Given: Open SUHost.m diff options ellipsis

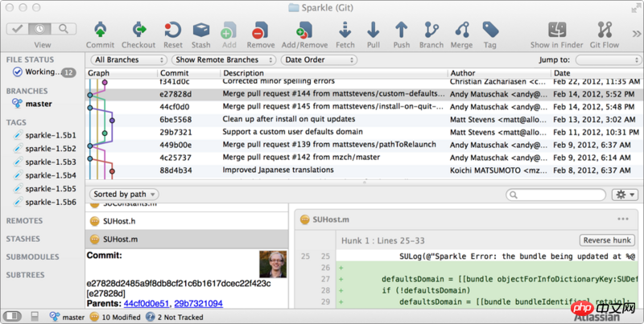Looking at the screenshot, I should (622, 219).
